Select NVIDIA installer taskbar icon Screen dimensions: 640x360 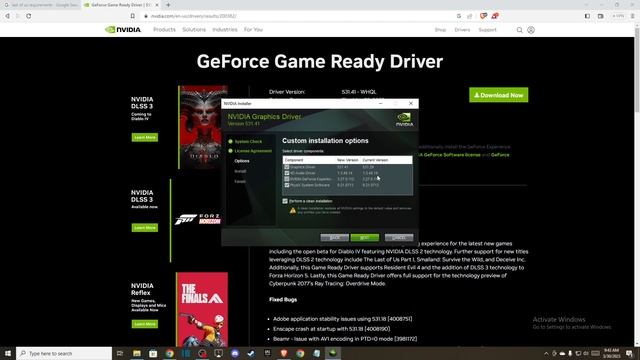[x=333, y=353]
